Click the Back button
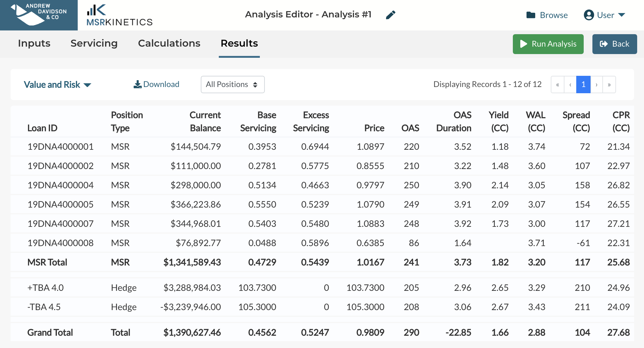The height and width of the screenshot is (348, 644). point(614,44)
